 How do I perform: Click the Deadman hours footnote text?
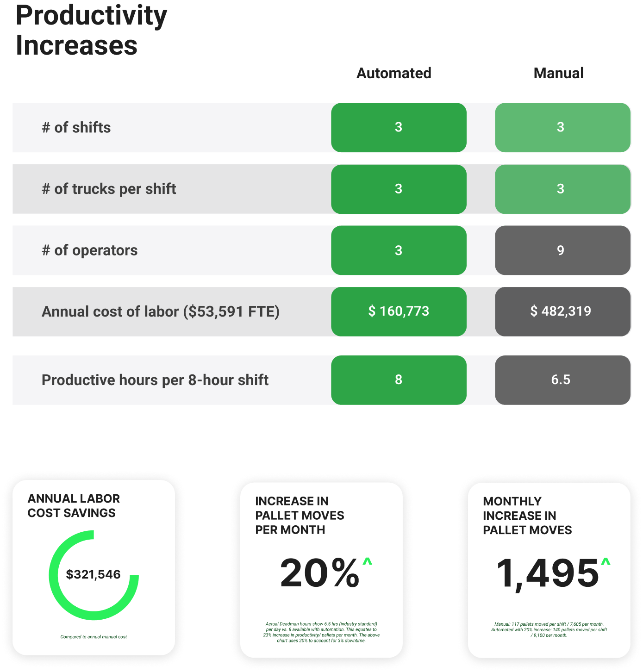[x=321, y=632]
